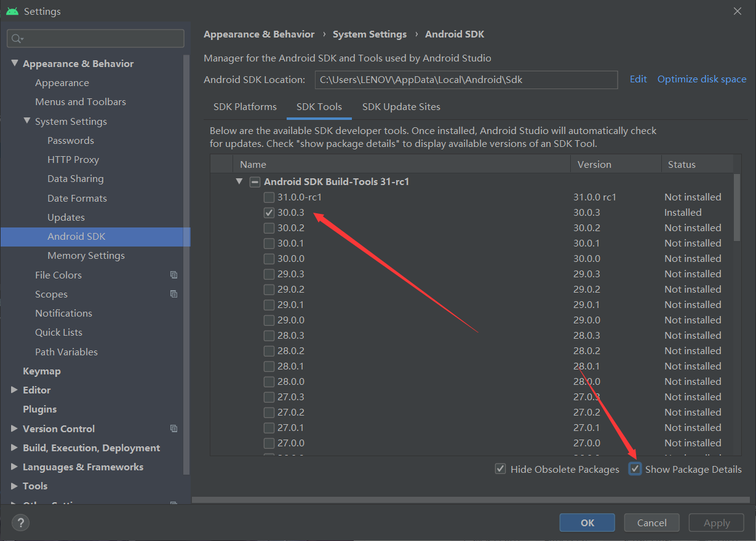Screen dimensions: 756x541
Task: Click the Installed status of 30.0.3
Action: click(683, 213)
